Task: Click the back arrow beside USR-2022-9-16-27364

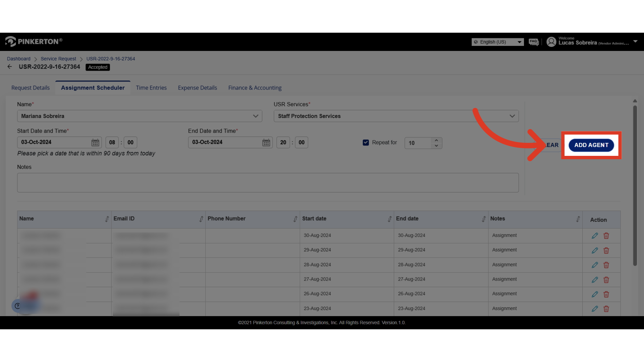Action: [10, 67]
